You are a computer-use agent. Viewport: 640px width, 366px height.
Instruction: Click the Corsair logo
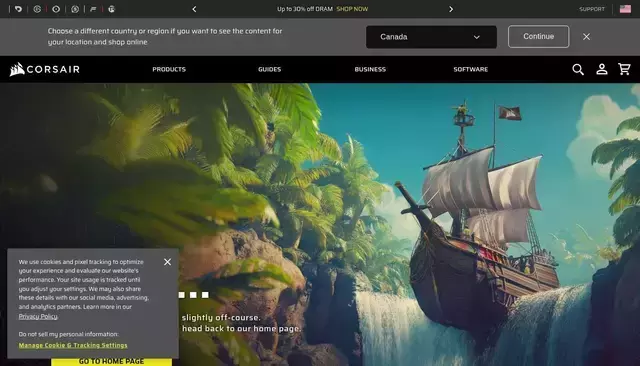[x=44, y=69]
